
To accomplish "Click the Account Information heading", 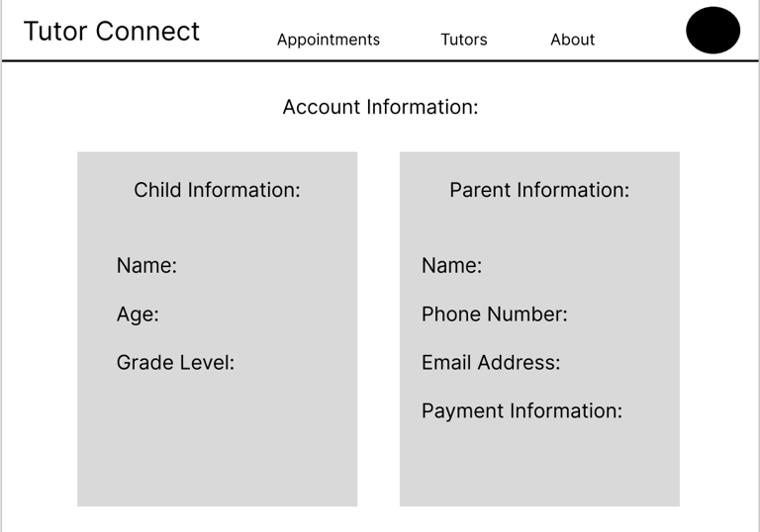I will [380, 107].
